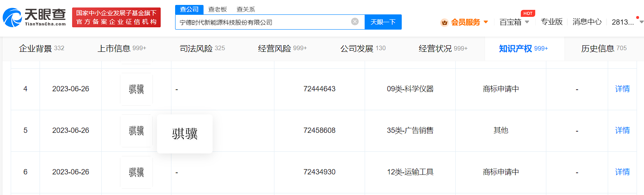Select registration number 72458608
Viewport: 644px width, 195px height.
click(x=319, y=130)
